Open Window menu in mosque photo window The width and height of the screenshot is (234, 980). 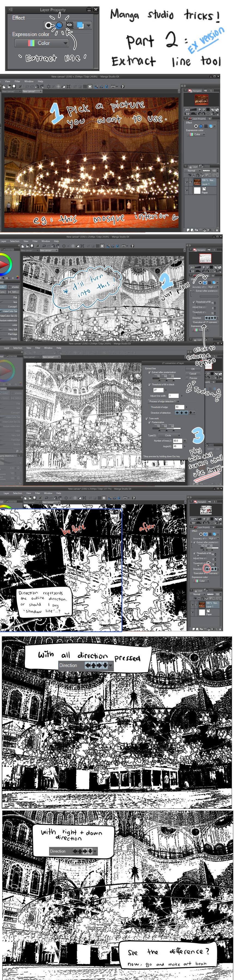(x=29, y=81)
